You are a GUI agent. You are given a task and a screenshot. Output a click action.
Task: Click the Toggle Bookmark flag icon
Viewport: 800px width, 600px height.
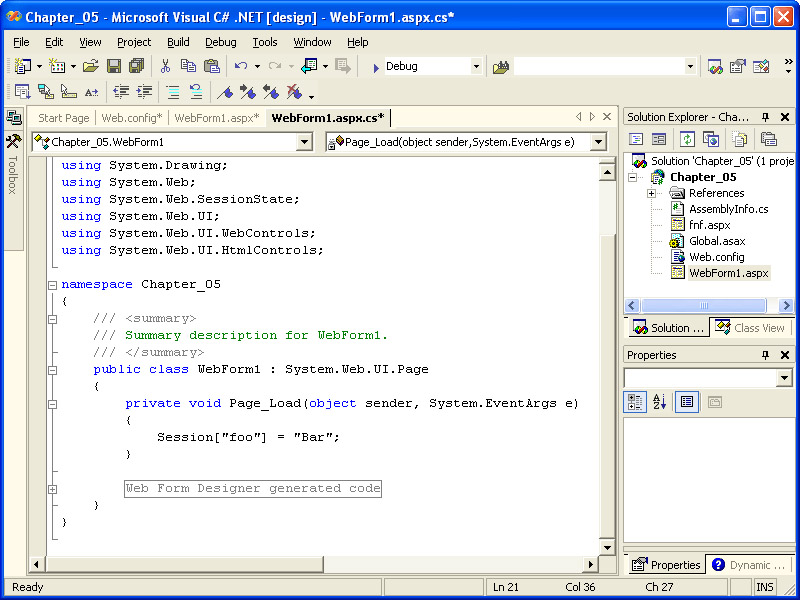pos(226,92)
